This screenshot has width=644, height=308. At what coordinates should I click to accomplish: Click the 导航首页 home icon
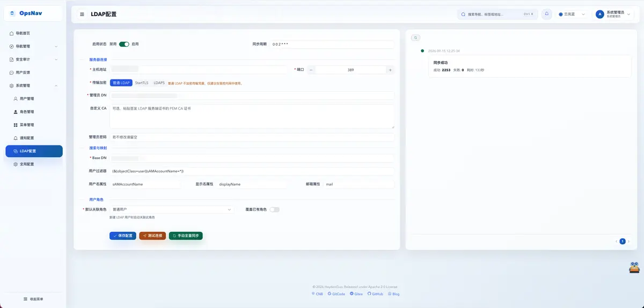coord(12,33)
